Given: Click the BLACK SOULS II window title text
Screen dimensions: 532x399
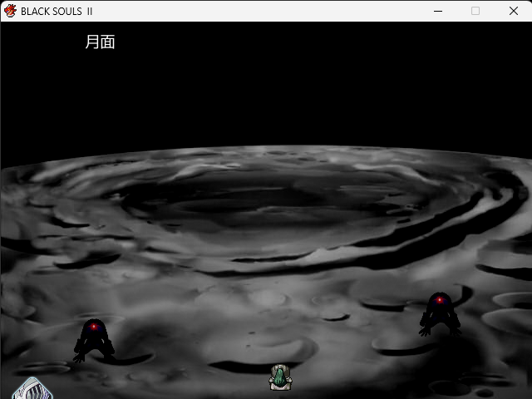Looking at the screenshot, I should 57,11.
